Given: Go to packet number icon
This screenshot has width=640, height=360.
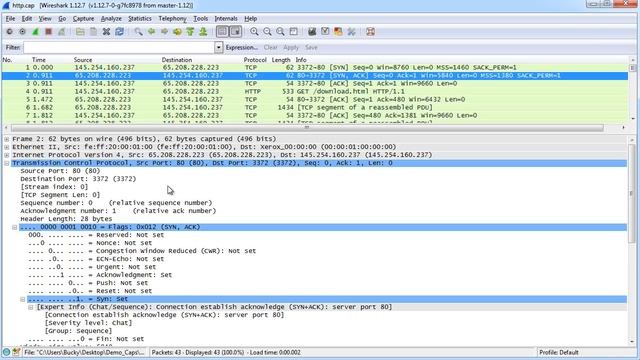Looking at the screenshot, I should click(x=177, y=32).
